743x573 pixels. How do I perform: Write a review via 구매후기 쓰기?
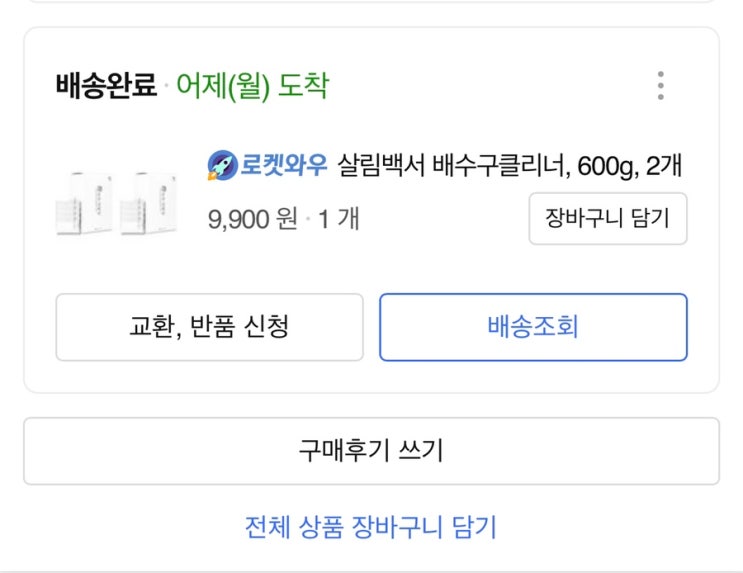pyautogui.click(x=371, y=451)
